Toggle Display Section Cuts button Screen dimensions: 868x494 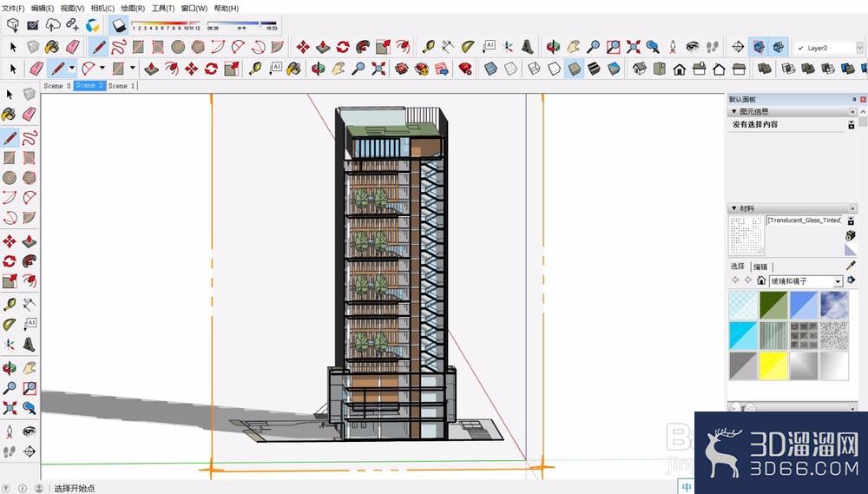pos(778,47)
